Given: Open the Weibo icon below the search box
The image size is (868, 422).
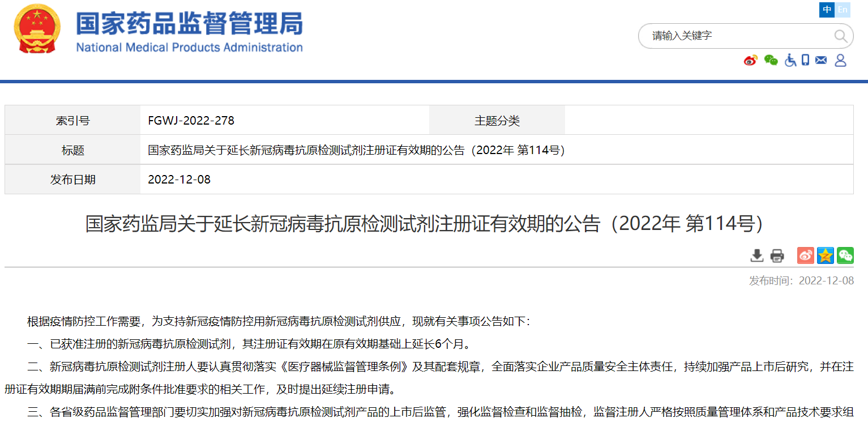Looking at the screenshot, I should pyautogui.click(x=751, y=60).
